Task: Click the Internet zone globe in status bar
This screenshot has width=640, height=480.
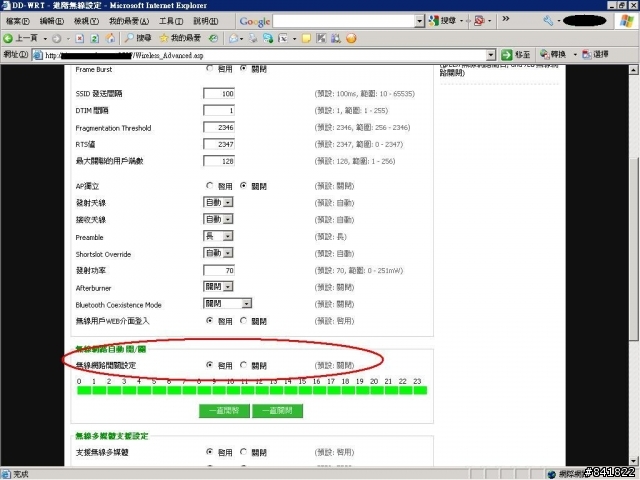Action: 552,474
